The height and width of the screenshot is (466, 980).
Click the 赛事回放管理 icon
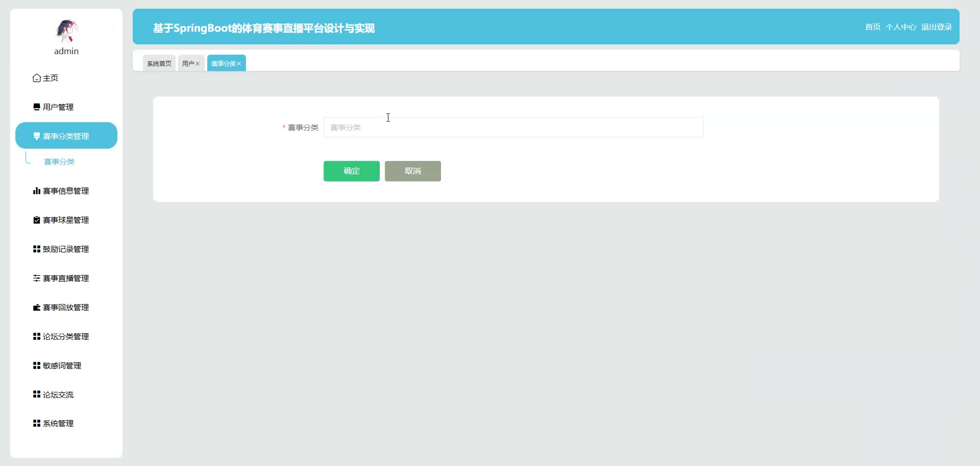[x=37, y=308]
